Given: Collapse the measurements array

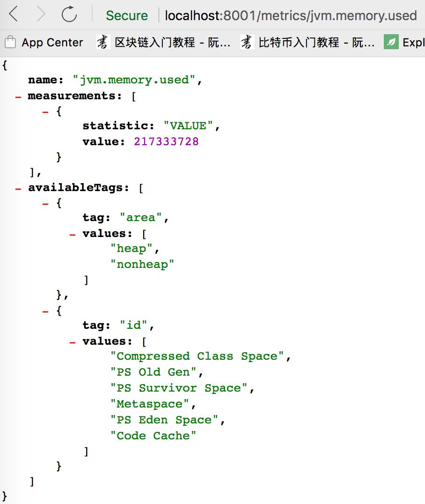Looking at the screenshot, I should pyautogui.click(x=18, y=96).
